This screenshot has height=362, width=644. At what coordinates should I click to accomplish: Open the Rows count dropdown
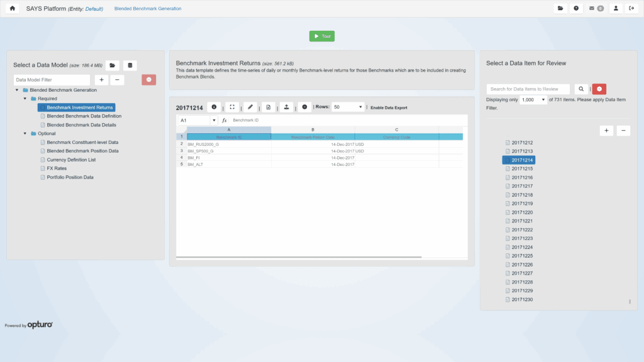(x=348, y=107)
